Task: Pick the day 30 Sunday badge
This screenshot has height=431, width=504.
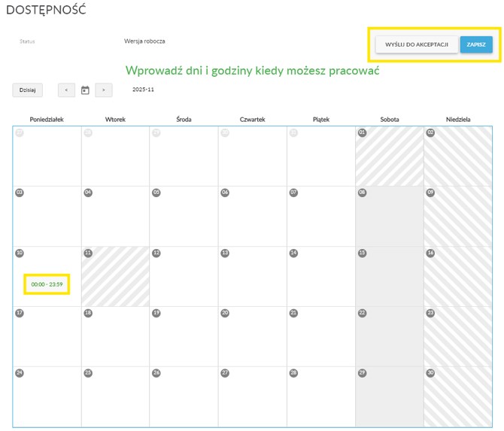Action: pos(430,373)
